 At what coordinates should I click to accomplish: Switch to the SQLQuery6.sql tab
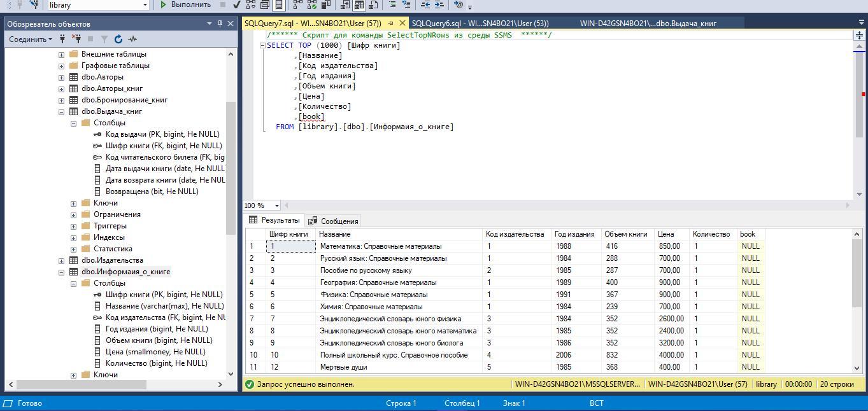(x=480, y=24)
